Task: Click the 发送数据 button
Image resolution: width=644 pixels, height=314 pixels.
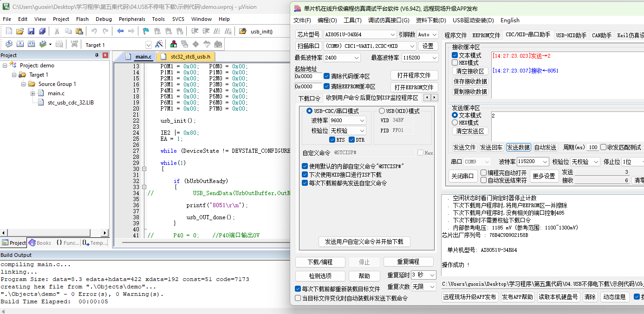Action: click(518, 147)
